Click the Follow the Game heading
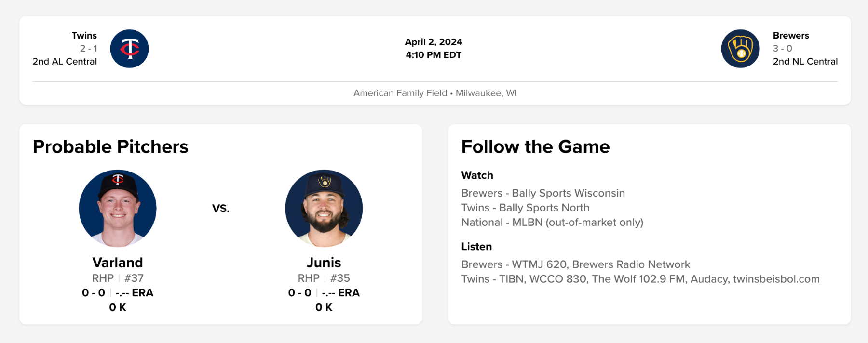This screenshot has height=343, width=868. [x=535, y=147]
